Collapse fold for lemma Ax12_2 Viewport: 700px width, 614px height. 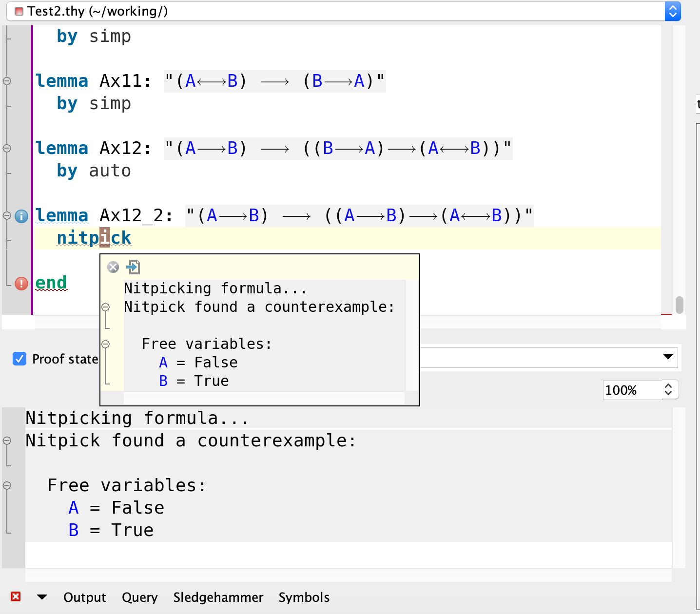[x=7, y=215]
